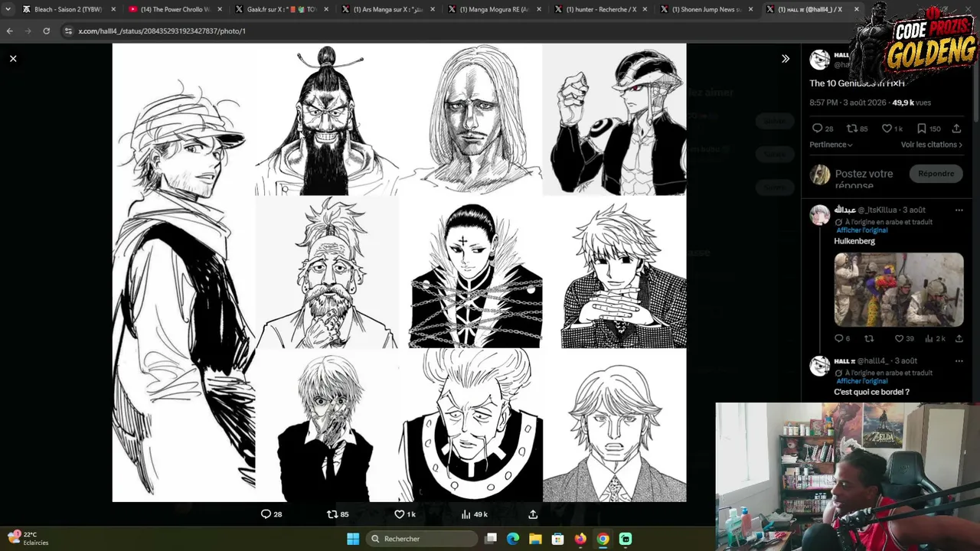
Task: Open the Pertinence sort dropdown
Action: pos(831,145)
